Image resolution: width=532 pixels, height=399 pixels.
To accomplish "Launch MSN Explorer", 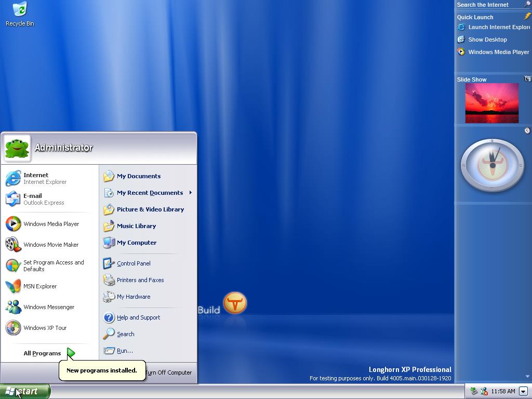I will click(x=31, y=286).
